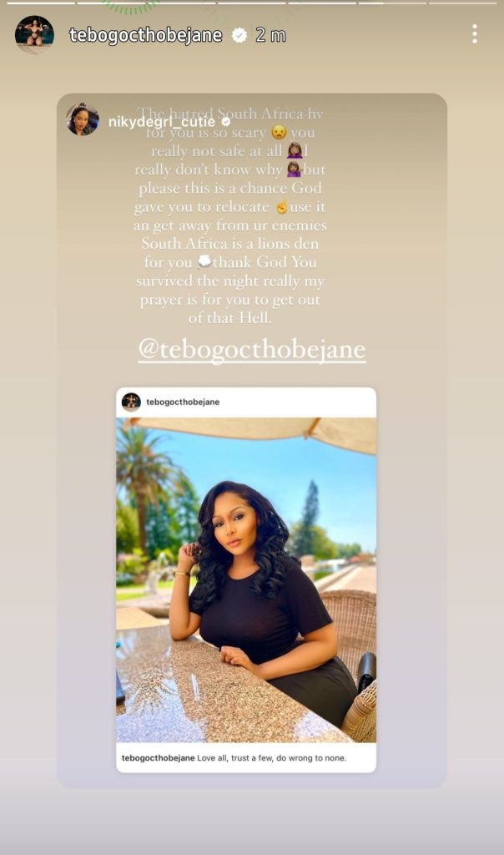Tap the small avatar in embedded post header
The image size is (504, 855).
pos(131,402)
